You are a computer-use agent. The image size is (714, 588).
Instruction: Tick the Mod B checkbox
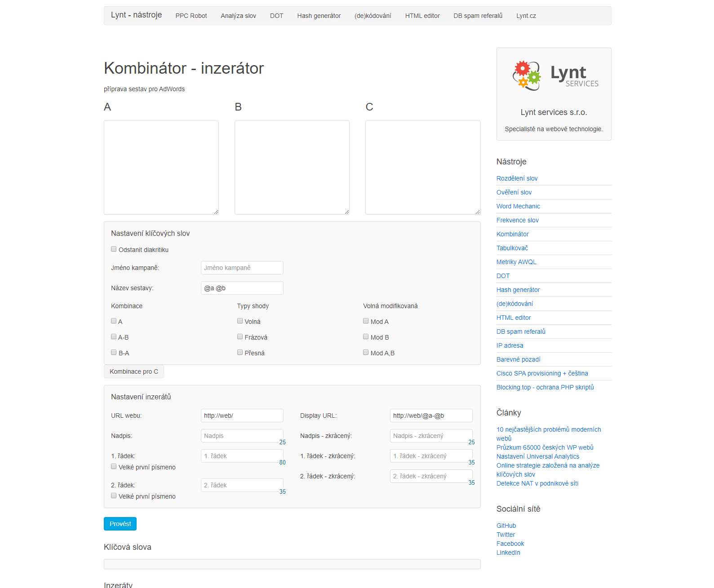point(366,336)
